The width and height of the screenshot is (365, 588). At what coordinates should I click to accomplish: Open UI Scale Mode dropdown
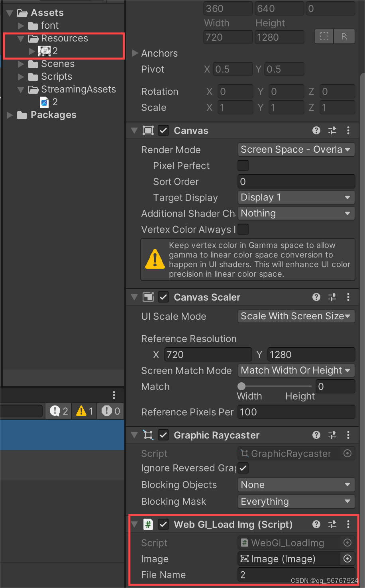(x=296, y=316)
